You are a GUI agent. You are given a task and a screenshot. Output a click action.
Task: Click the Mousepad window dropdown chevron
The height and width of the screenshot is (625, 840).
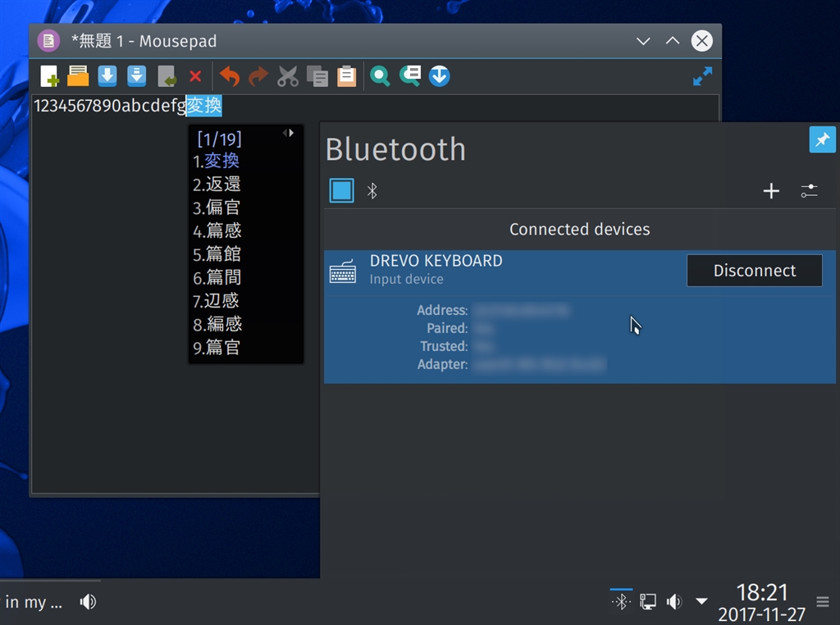click(x=643, y=41)
